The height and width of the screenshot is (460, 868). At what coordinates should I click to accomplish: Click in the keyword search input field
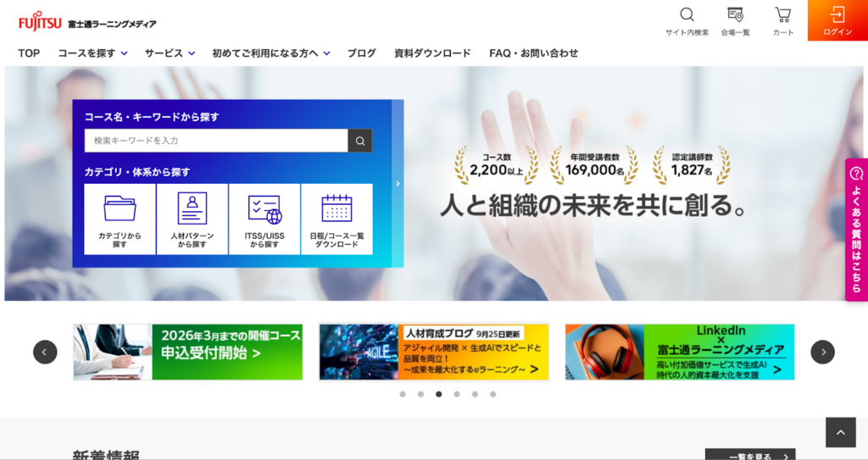[x=216, y=141]
